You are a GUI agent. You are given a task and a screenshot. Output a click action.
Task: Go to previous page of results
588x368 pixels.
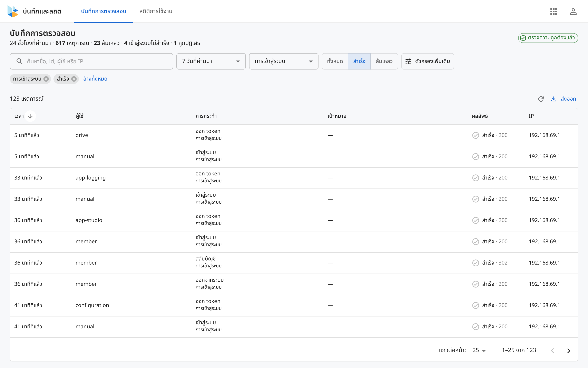pyautogui.click(x=552, y=350)
